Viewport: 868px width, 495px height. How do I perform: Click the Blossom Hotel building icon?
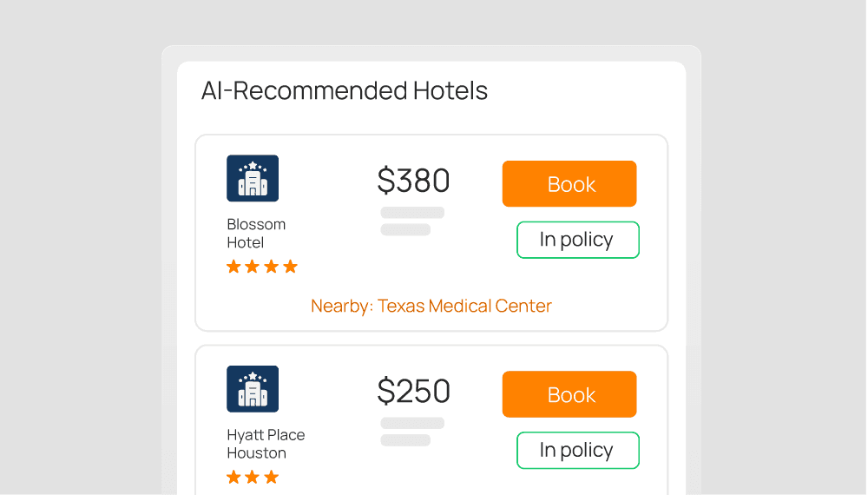tap(253, 178)
